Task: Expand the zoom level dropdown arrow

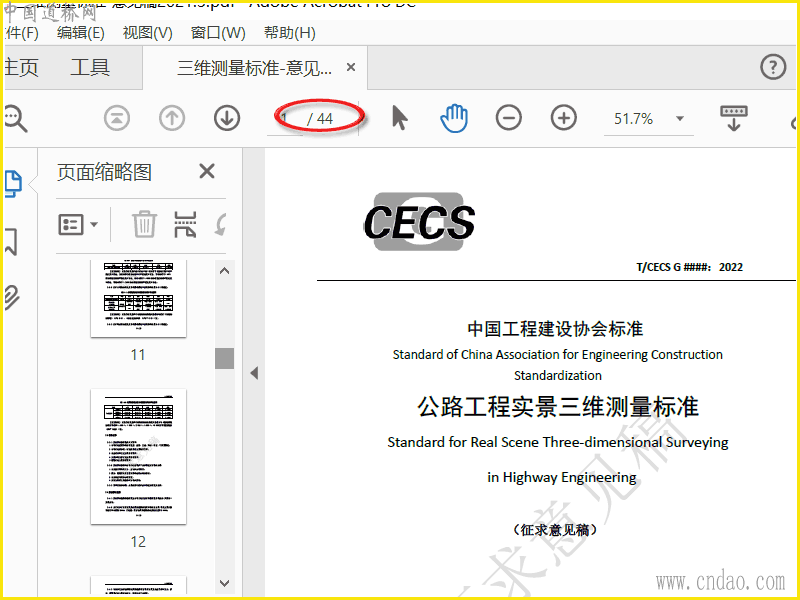Action: pyautogui.click(x=680, y=119)
